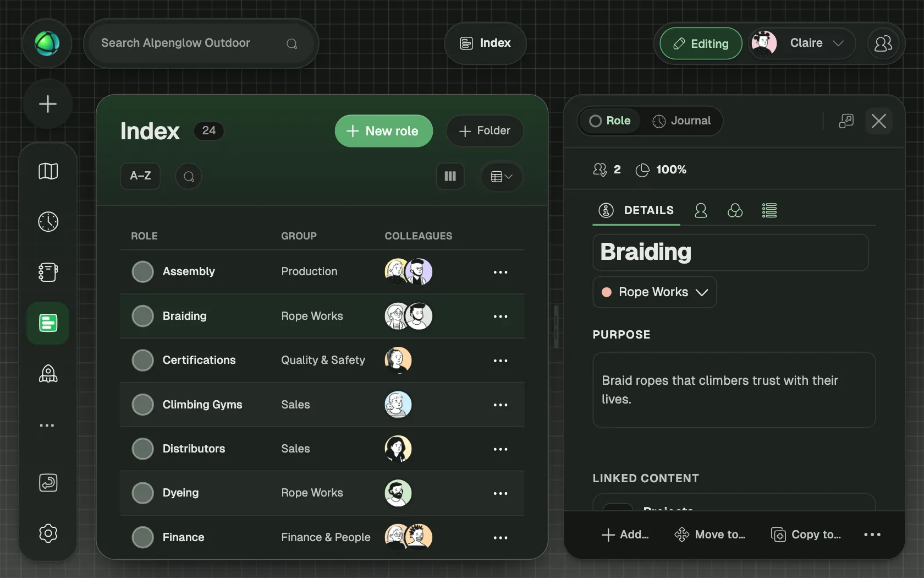Open more options for Distributors row
924x578 pixels.
pos(501,449)
